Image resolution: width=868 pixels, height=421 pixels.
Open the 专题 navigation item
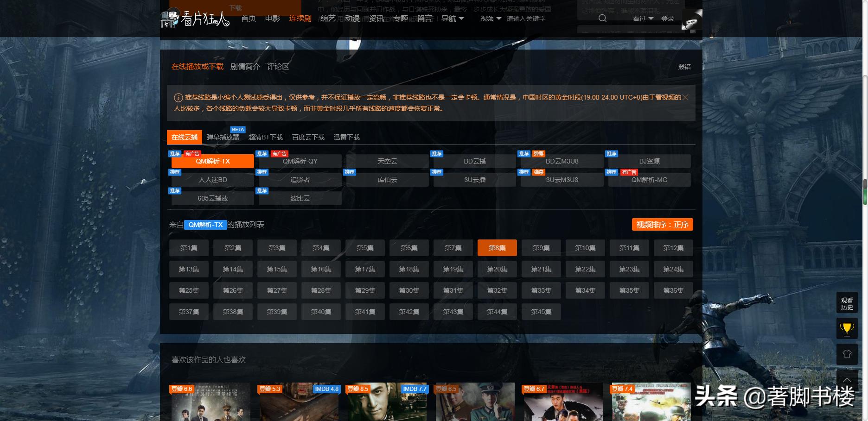pos(401,19)
